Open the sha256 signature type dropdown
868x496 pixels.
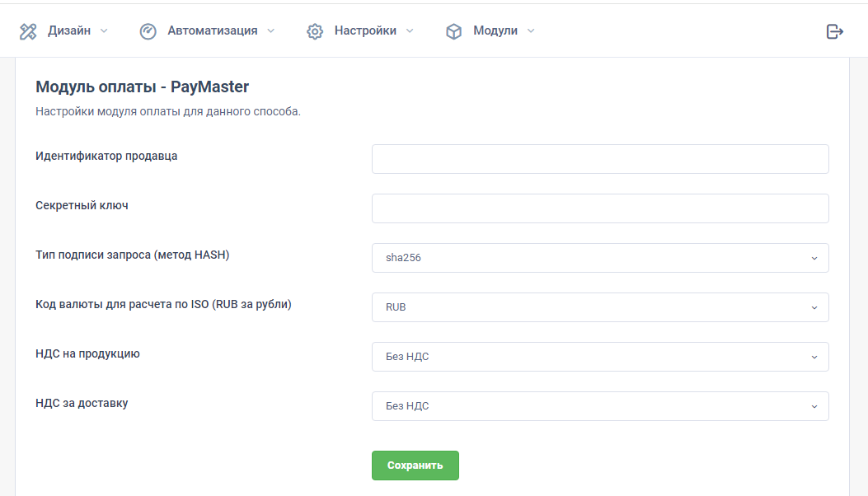point(599,258)
